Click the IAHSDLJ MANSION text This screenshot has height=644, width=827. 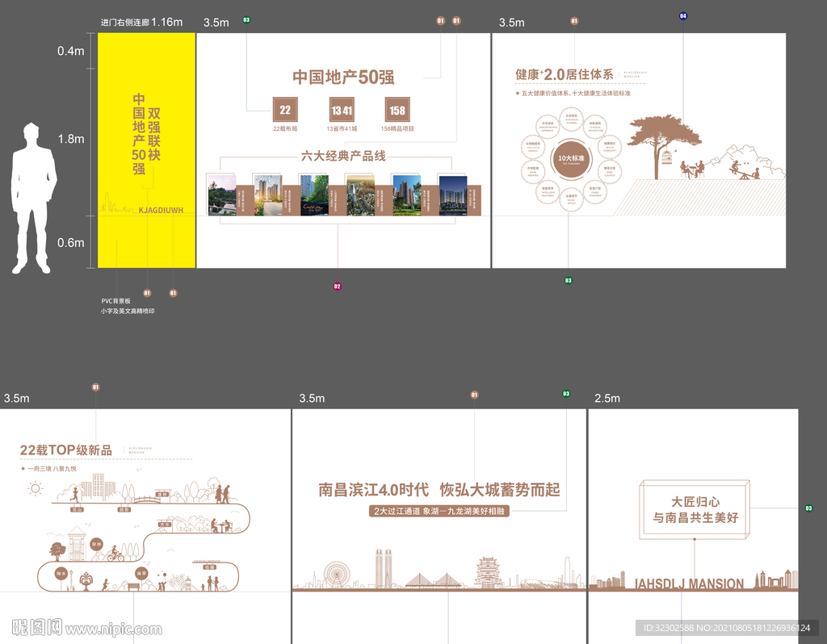(x=689, y=583)
